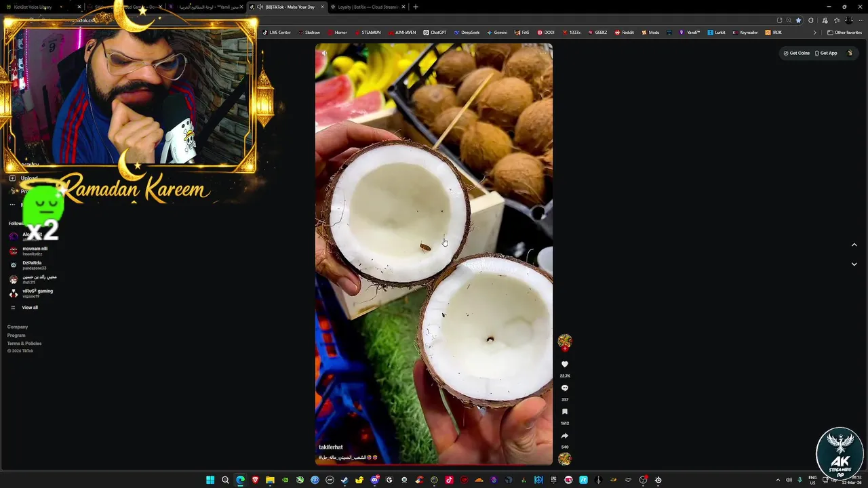Share the TikTok video
Screen dimensions: 868x488
click(x=565, y=436)
